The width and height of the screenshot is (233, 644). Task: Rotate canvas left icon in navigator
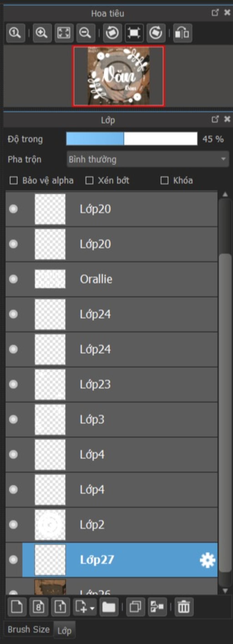tap(112, 33)
